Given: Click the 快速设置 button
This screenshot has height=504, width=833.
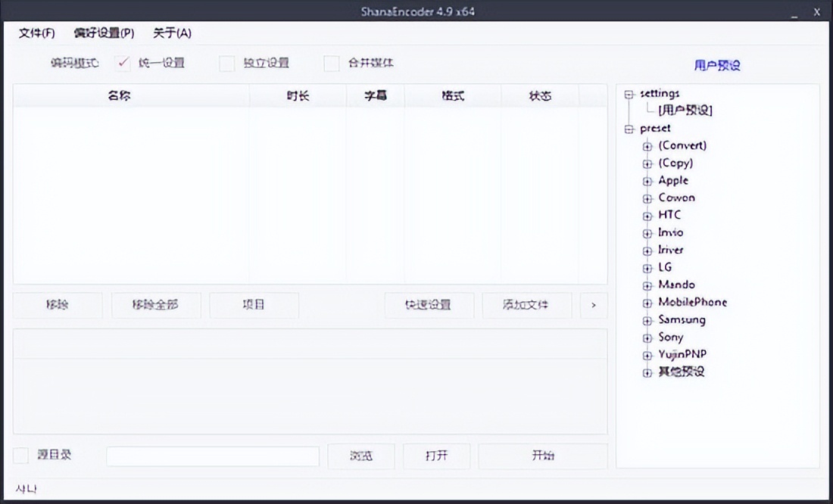Looking at the screenshot, I should click(x=429, y=305).
